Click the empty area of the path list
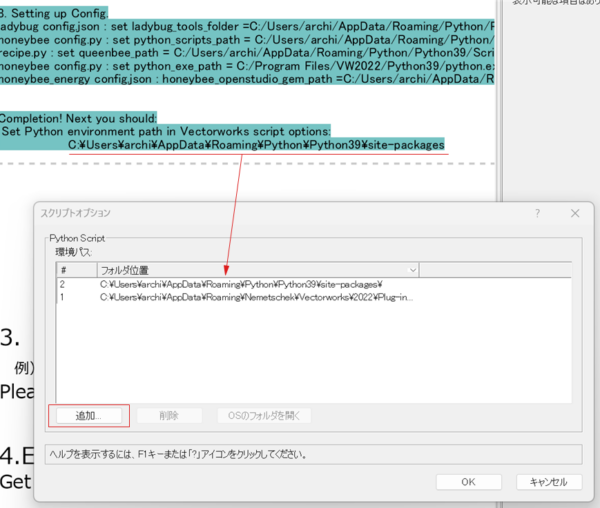This screenshot has width=600, height=508. [x=320, y=350]
